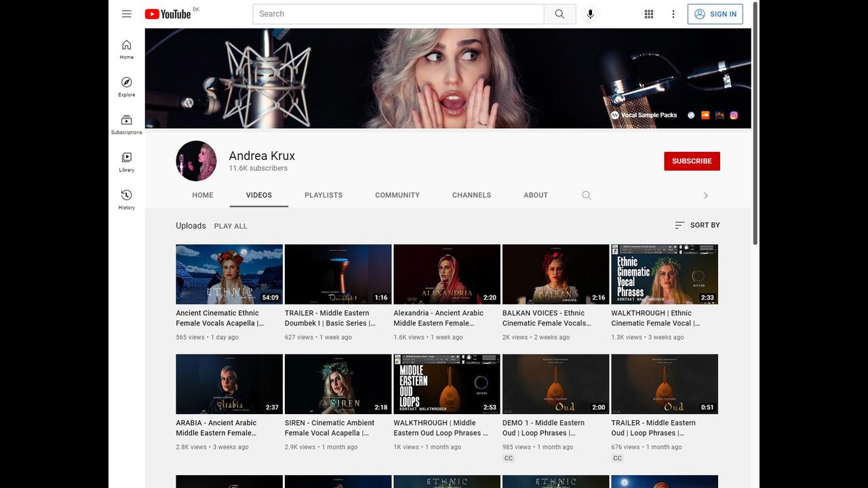Click the YouTube logo
Image resolution: width=868 pixels, height=488 pixels.
click(x=167, y=14)
